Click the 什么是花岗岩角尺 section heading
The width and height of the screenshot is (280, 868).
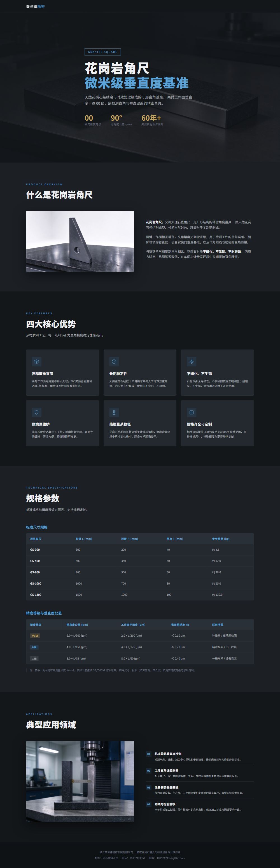[59, 195]
